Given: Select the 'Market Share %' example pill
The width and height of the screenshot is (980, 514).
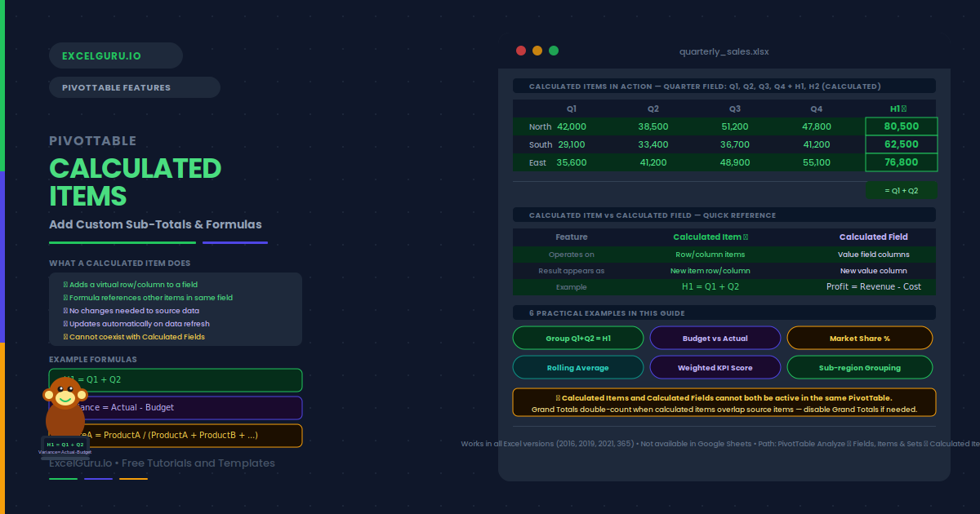Looking at the screenshot, I should click(860, 338).
